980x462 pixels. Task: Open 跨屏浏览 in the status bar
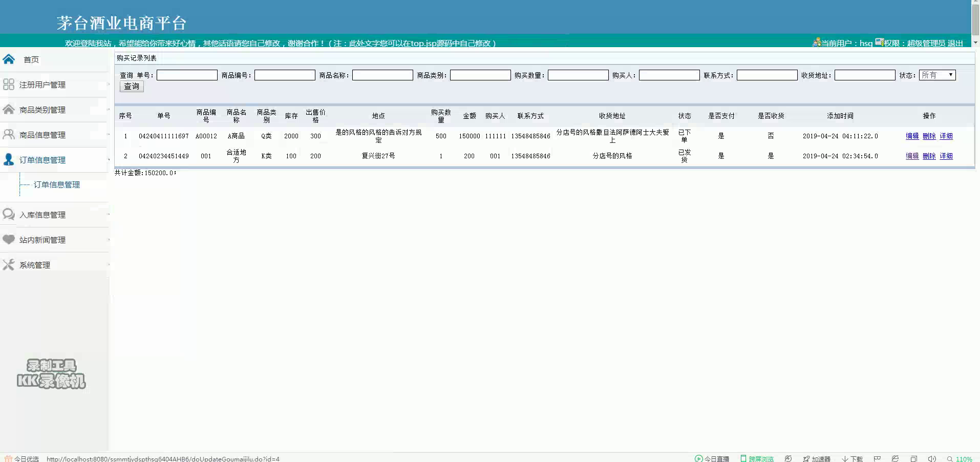coord(757,458)
